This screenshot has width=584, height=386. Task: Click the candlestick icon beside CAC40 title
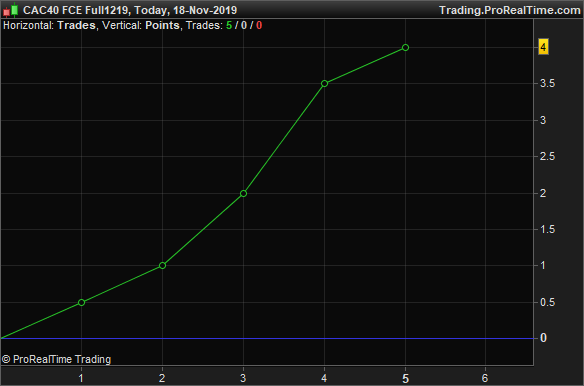point(10,10)
